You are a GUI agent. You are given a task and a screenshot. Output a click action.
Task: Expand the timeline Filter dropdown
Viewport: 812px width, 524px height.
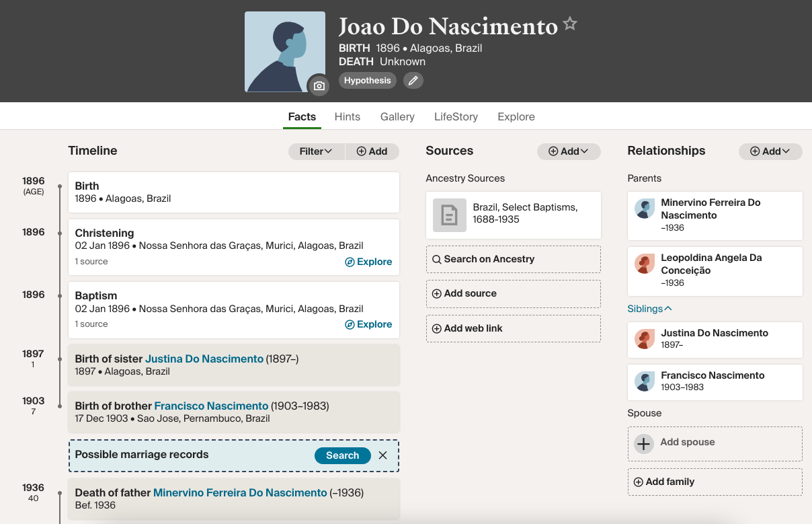pyautogui.click(x=316, y=151)
